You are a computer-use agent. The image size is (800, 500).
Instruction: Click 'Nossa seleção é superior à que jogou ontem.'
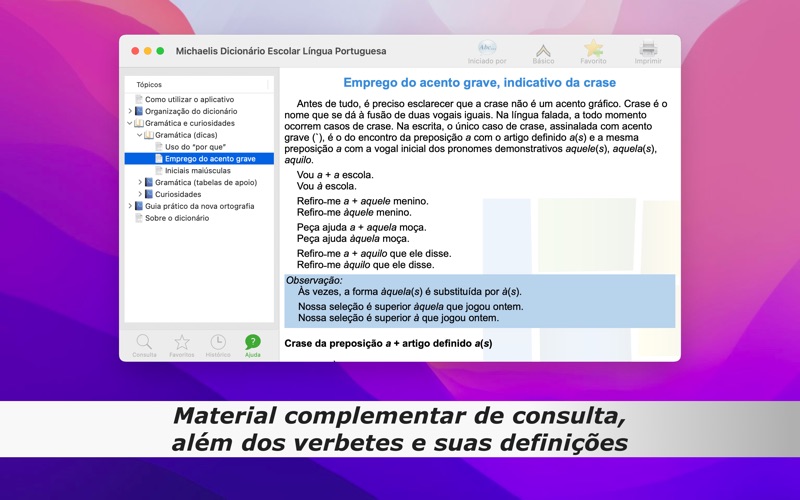pos(398,318)
